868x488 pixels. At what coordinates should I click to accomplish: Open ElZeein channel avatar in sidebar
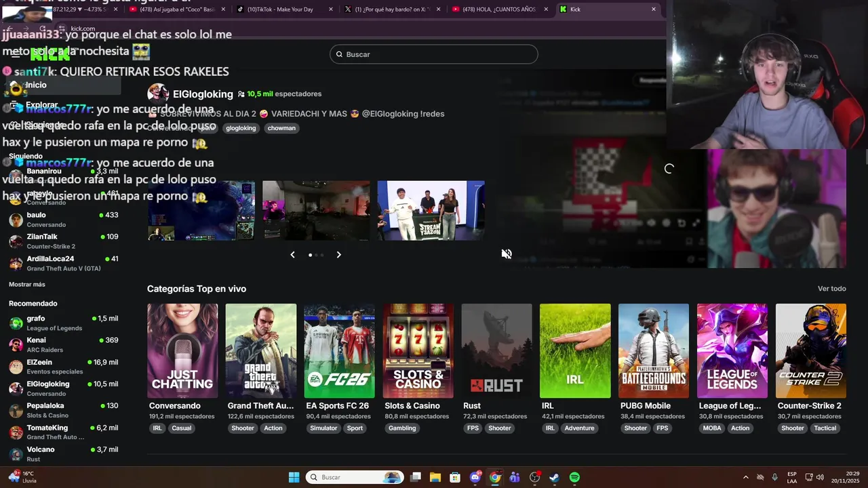(x=16, y=367)
